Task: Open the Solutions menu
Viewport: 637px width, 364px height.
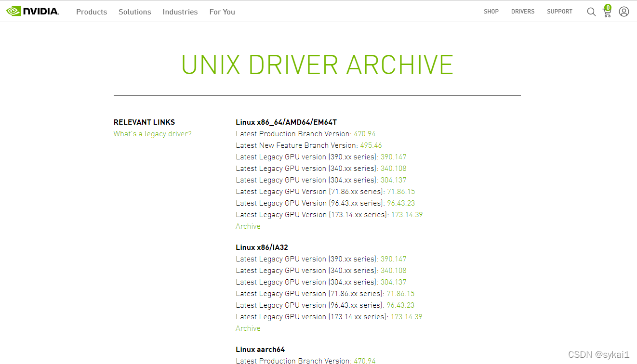Action: tap(135, 12)
